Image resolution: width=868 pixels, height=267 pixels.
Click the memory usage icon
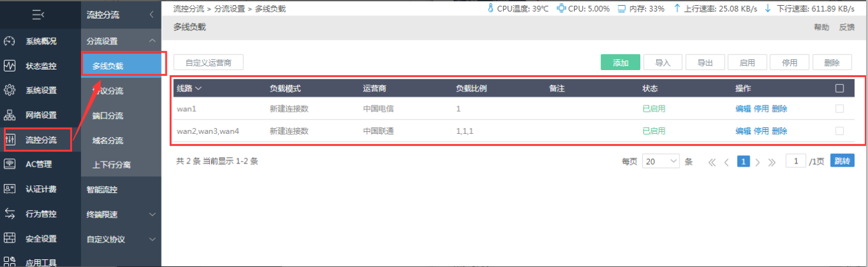[622, 8]
